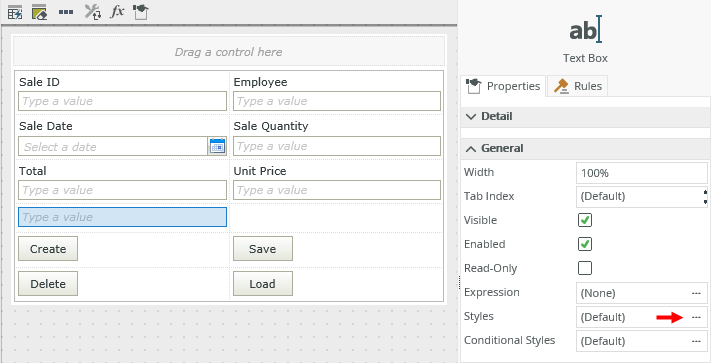This screenshot has width=711, height=363.
Task: Click the clear cell eraser icon
Action: pyautogui.click(x=39, y=12)
